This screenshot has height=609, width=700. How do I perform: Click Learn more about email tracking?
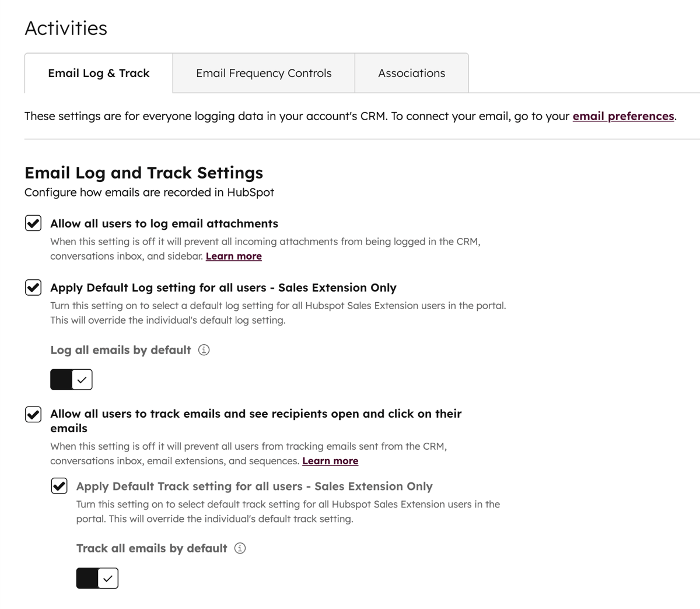coord(330,461)
